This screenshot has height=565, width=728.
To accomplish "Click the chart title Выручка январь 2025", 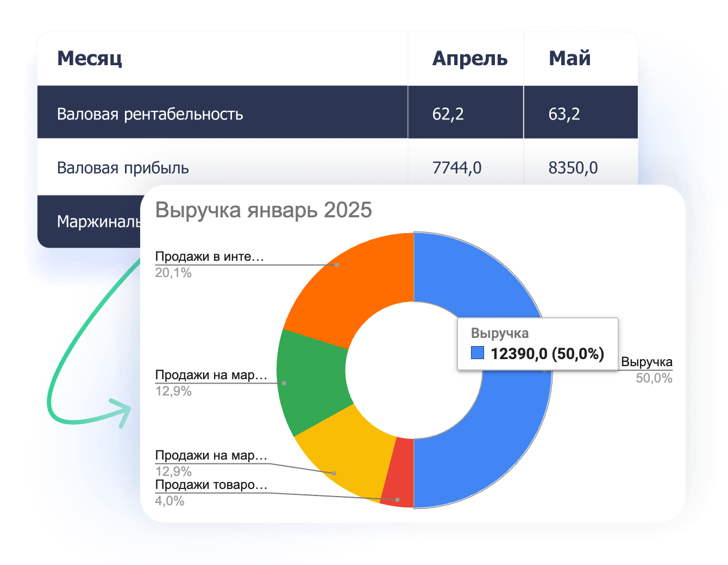I will tap(263, 210).
